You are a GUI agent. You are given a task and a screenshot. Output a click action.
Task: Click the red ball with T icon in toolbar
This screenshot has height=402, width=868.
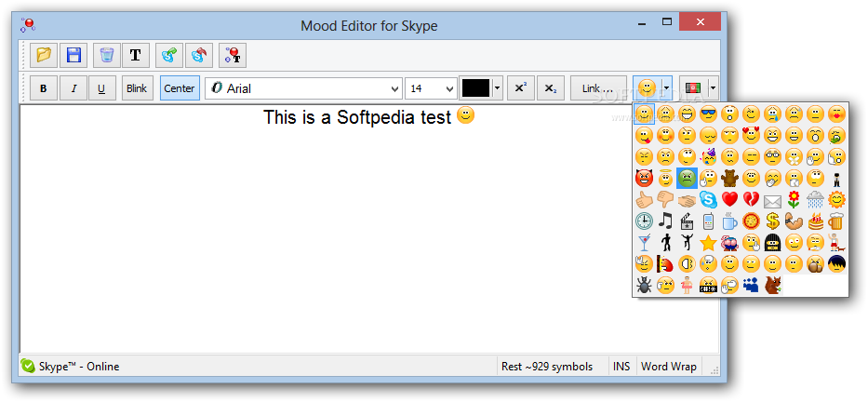pyautogui.click(x=232, y=55)
